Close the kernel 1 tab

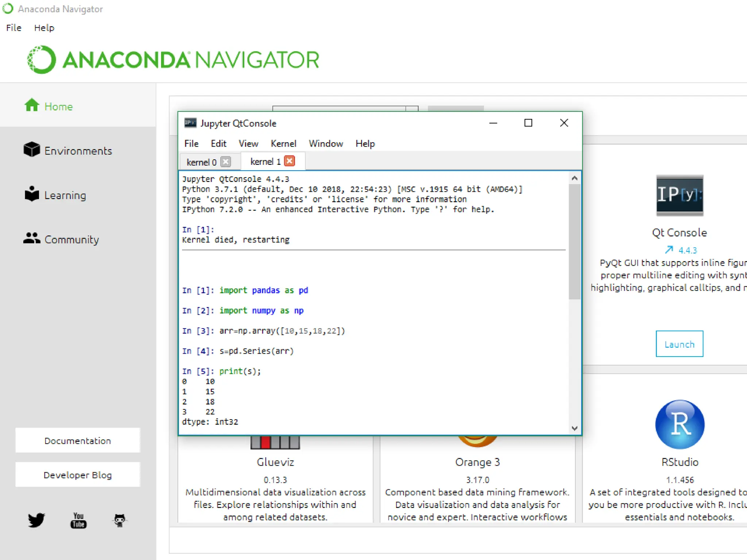(x=290, y=161)
